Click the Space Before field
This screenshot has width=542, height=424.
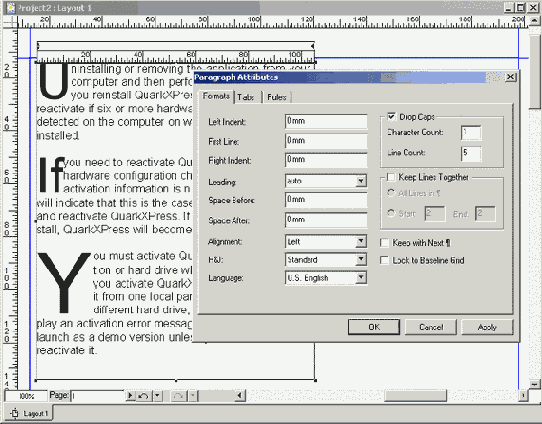(x=326, y=200)
